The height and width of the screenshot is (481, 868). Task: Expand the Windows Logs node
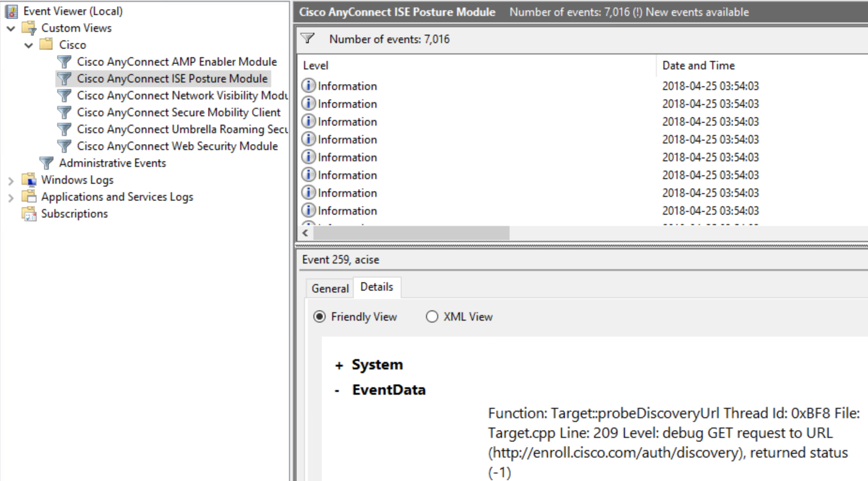(x=11, y=180)
